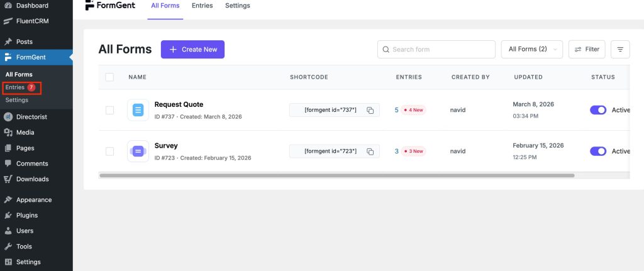644x271 pixels.
Task: Click the magnifier icon in search box
Action: pyautogui.click(x=386, y=49)
